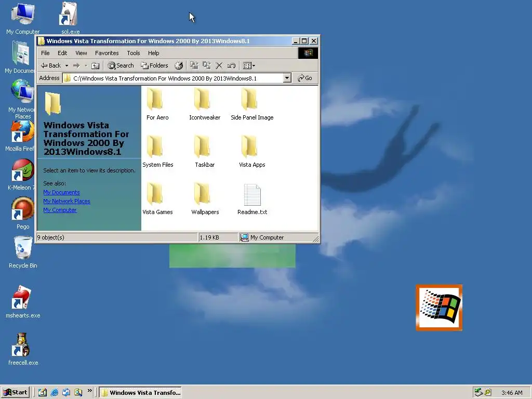The width and height of the screenshot is (532, 399).
Task: Click the Explorer taskbar window button
Action: (x=140, y=393)
